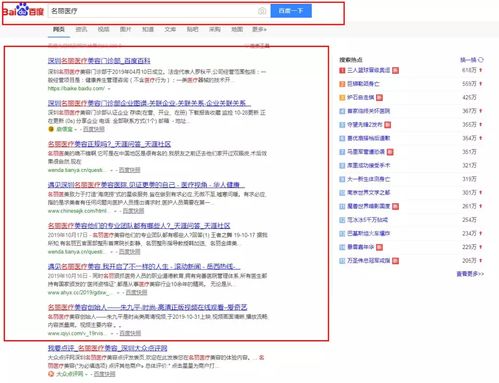Click the up-arrow trend icon next to 555万

coord(481,84)
